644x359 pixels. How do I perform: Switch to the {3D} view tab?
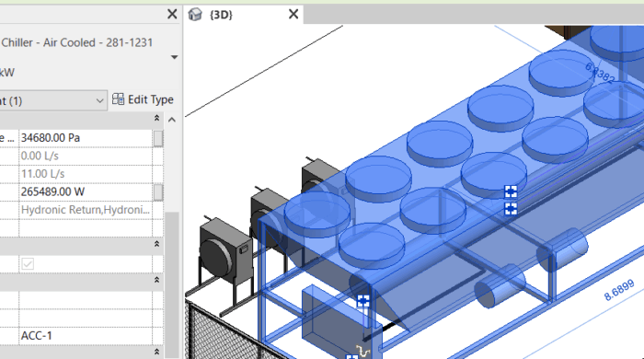click(x=221, y=15)
